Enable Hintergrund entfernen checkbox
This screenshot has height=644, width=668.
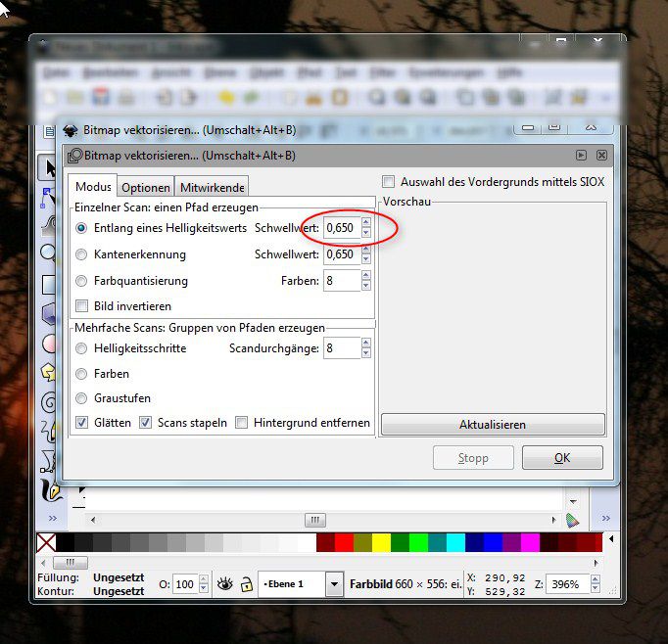coord(242,423)
